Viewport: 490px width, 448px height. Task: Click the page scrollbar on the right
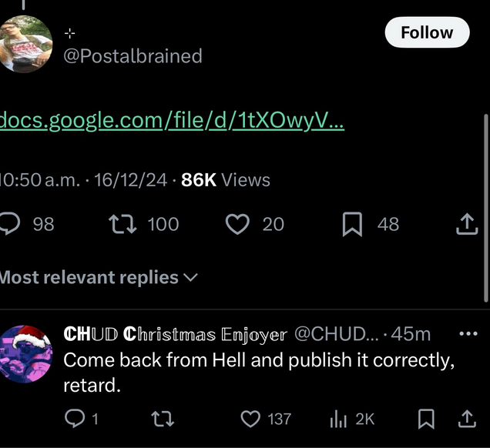[485, 208]
